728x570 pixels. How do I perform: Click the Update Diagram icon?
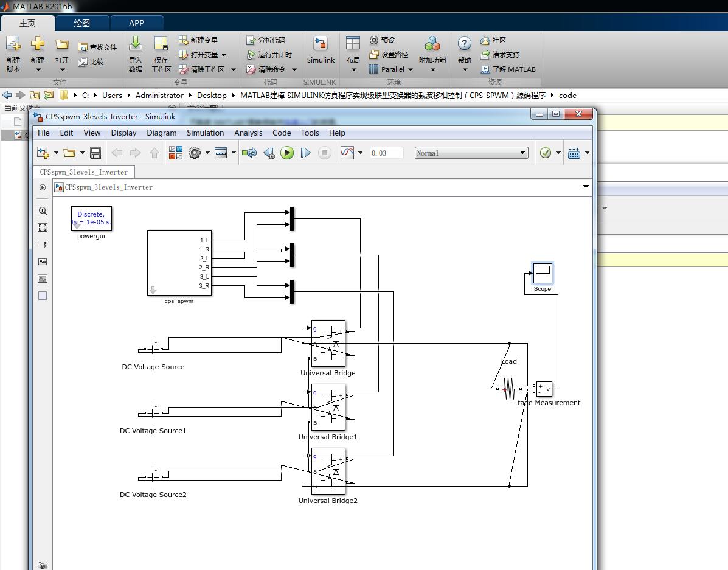click(249, 153)
